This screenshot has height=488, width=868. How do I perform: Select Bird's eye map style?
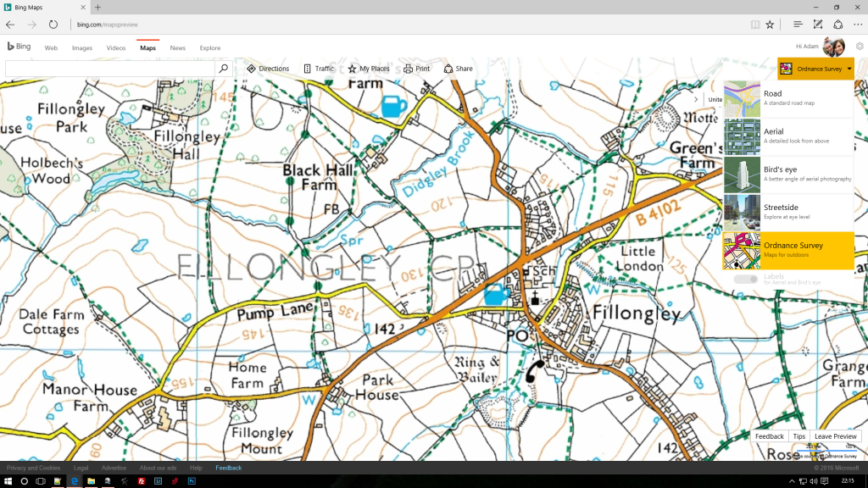pos(788,175)
